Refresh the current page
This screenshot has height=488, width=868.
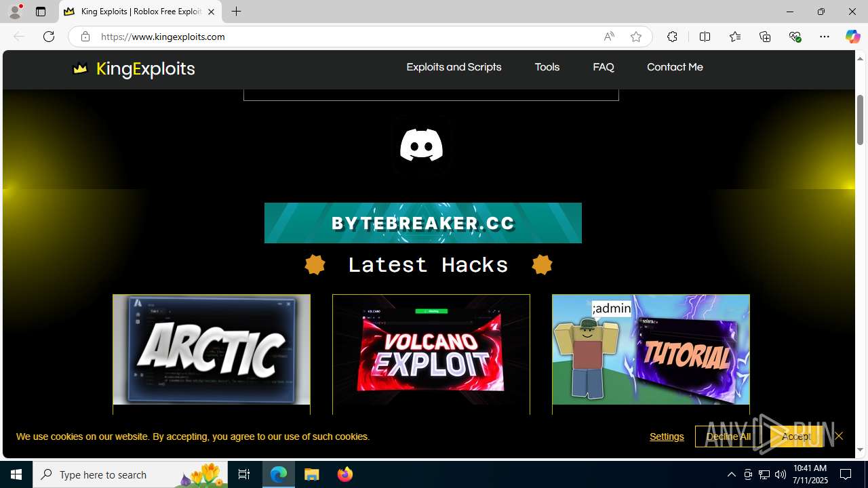(x=49, y=37)
